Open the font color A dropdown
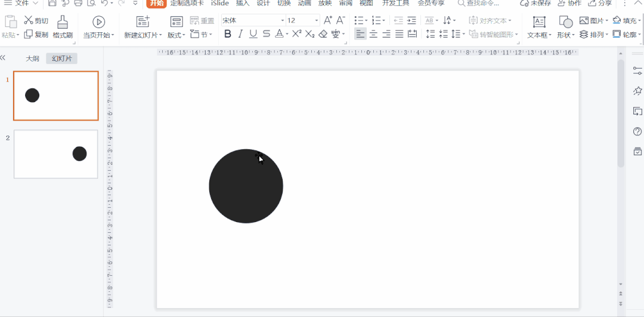The image size is (644, 317). click(x=287, y=35)
